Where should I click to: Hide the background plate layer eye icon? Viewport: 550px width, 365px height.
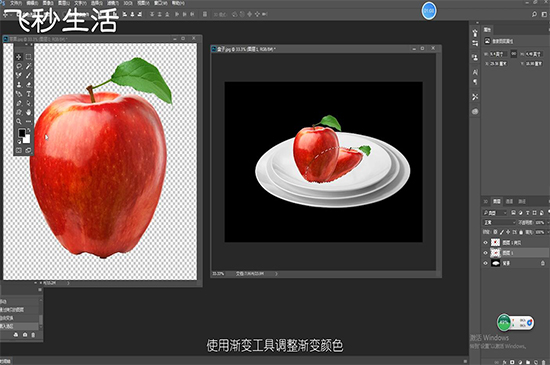pos(486,263)
